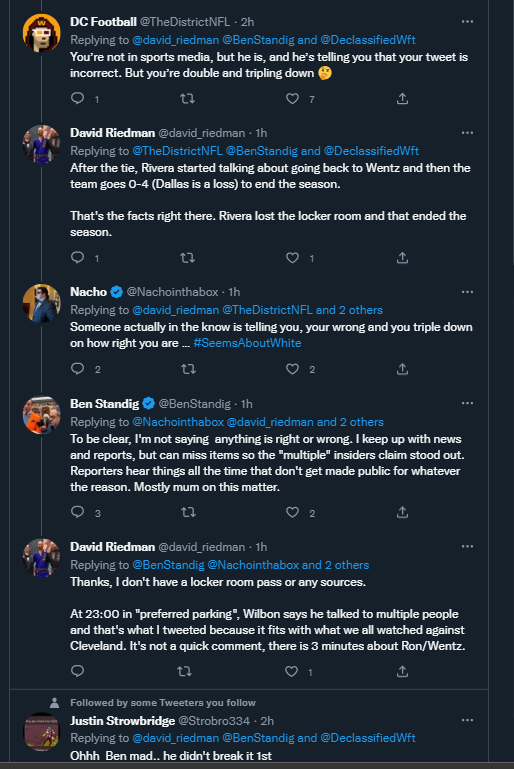Open Nacho's profile picture
This screenshot has width=514, height=769.
pyautogui.click(x=42, y=303)
